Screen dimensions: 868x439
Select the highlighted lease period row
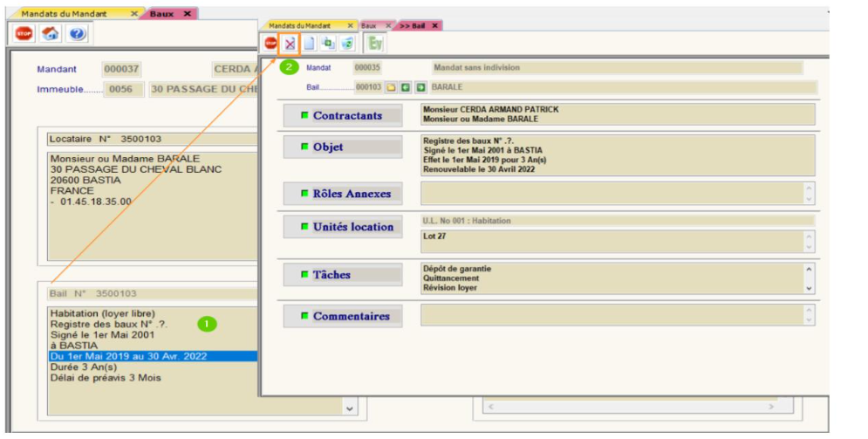pos(153,356)
